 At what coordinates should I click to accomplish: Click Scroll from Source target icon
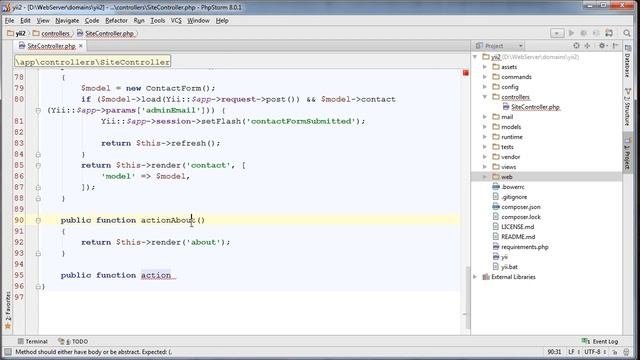[576, 46]
